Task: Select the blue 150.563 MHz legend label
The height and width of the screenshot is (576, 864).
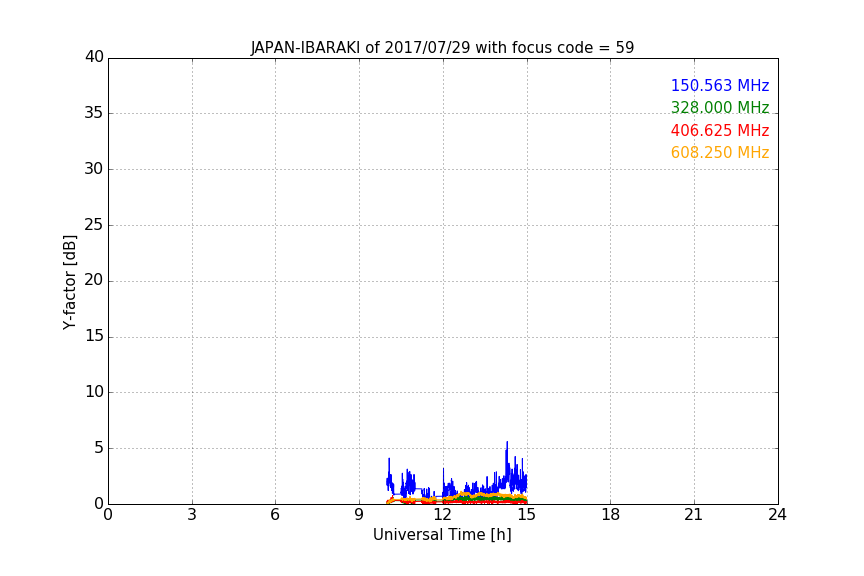Action: click(x=720, y=85)
